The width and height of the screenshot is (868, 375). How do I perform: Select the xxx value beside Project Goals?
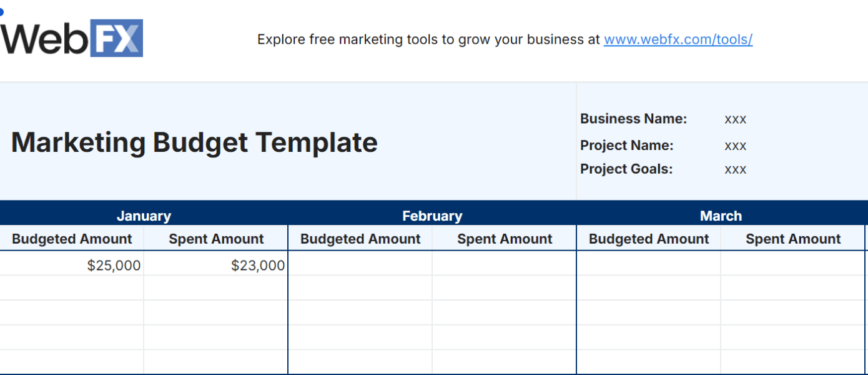[x=735, y=169]
